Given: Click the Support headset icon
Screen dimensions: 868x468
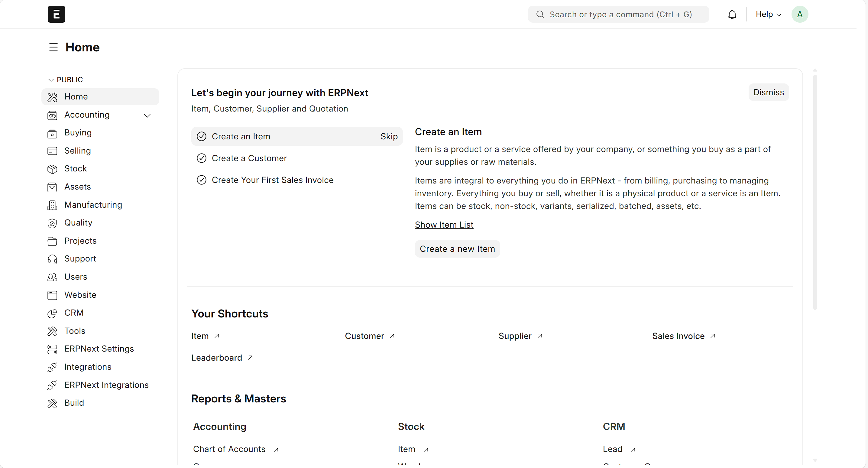Looking at the screenshot, I should (52, 259).
